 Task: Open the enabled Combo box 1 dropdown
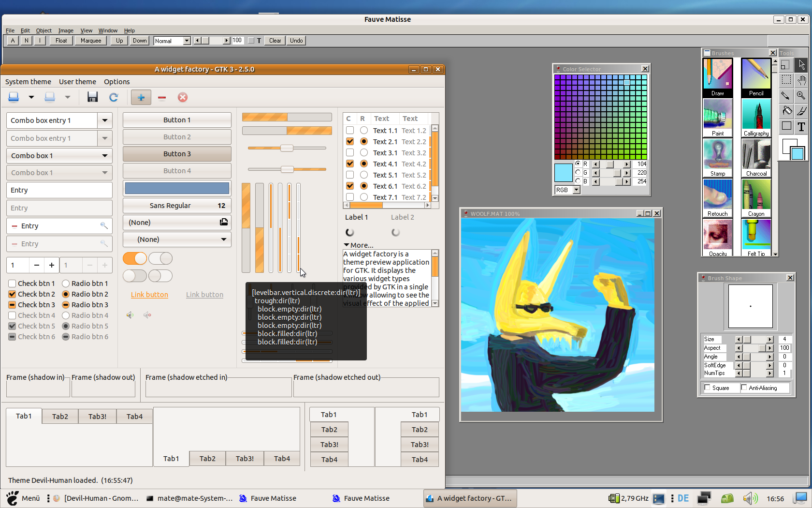59,156
